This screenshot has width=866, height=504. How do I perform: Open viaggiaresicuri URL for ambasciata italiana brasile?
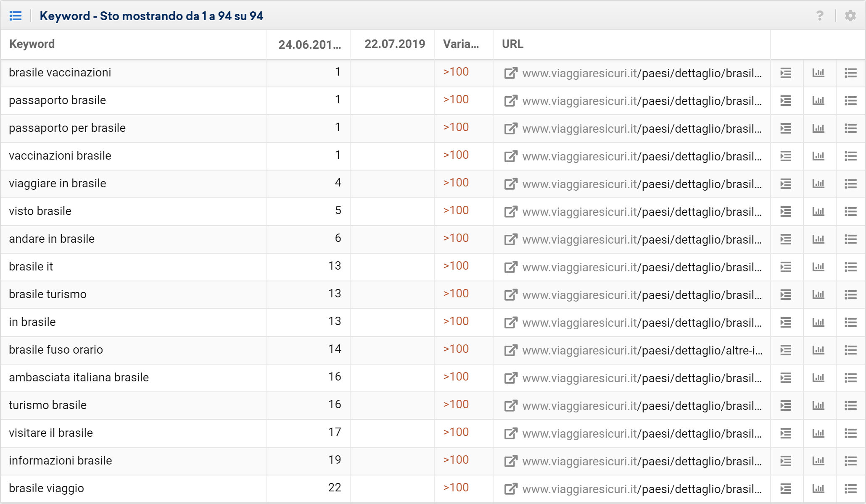(x=642, y=378)
